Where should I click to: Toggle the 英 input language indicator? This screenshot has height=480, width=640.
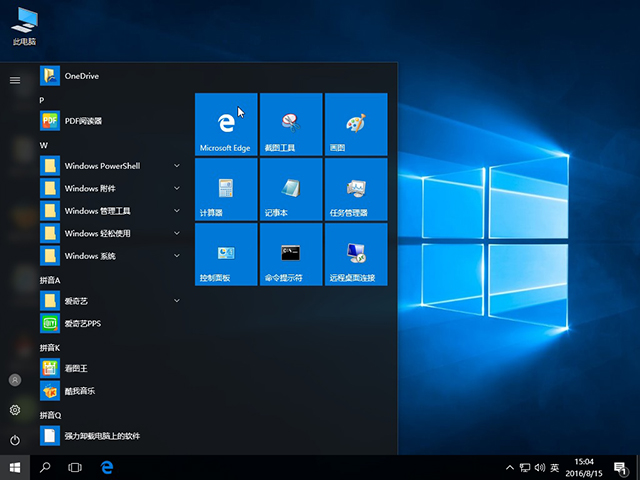point(555,467)
